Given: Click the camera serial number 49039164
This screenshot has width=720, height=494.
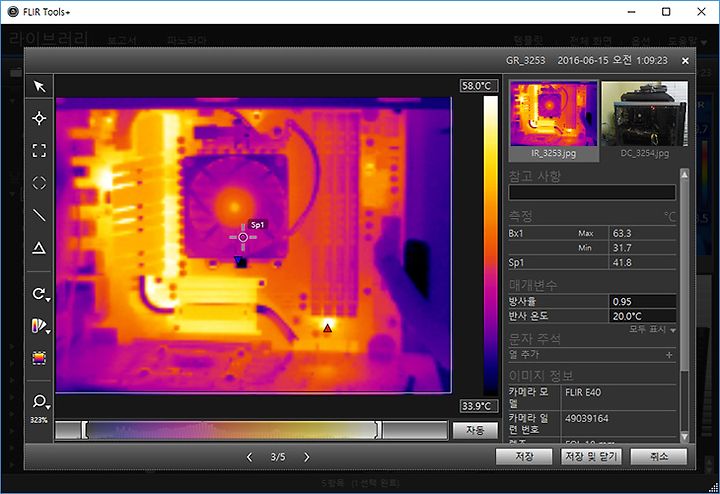Looking at the screenshot, I should pos(587,419).
